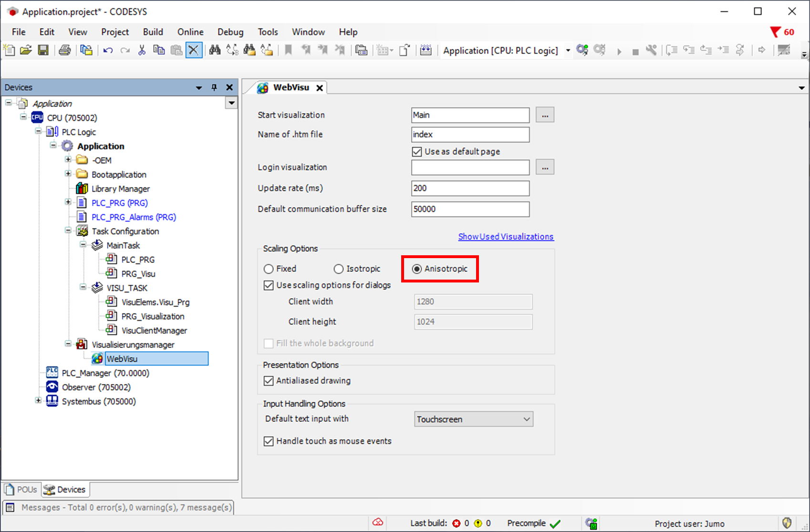The width and height of the screenshot is (810, 532).
Task: Click browse button next to Start visualization
Action: pyautogui.click(x=545, y=115)
